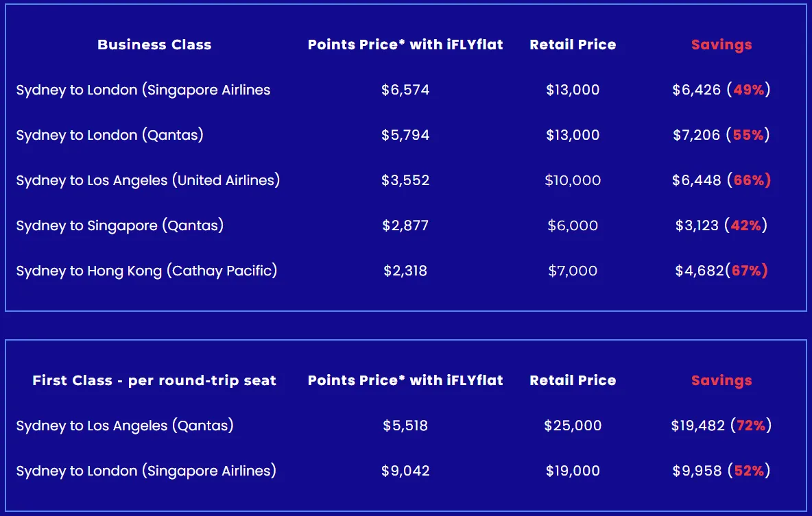The image size is (812, 516).
Task: Click Retail Price header in First Class table
Action: (x=573, y=380)
